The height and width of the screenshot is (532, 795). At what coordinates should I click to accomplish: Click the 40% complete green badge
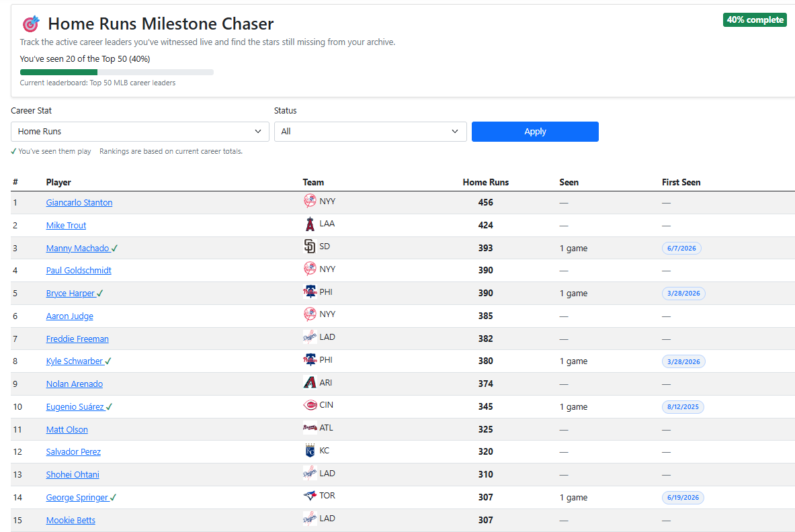[755, 19]
